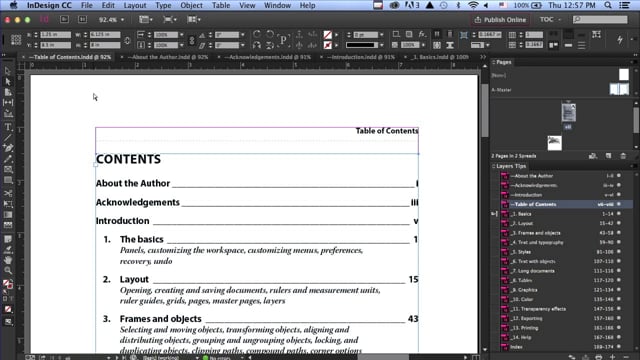Switch to Introduction.indd tab
Viewport: 640px width, 360px height.
pos(361,57)
